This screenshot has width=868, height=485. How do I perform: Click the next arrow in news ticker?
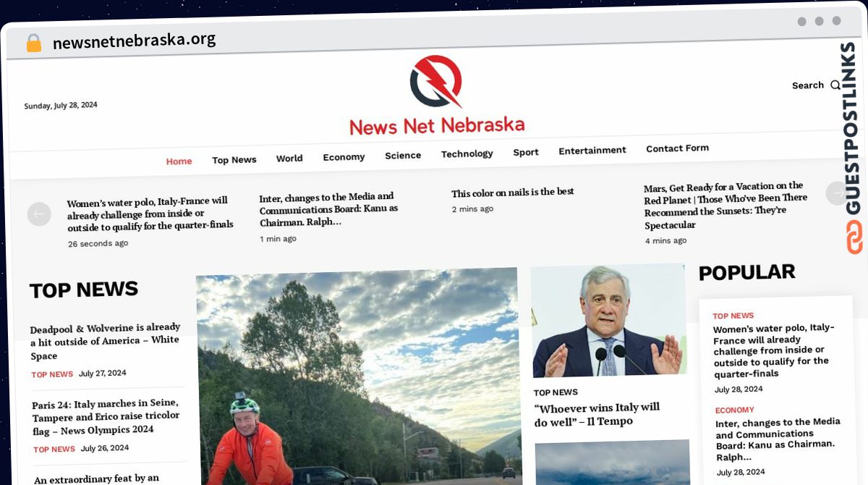[x=838, y=193]
